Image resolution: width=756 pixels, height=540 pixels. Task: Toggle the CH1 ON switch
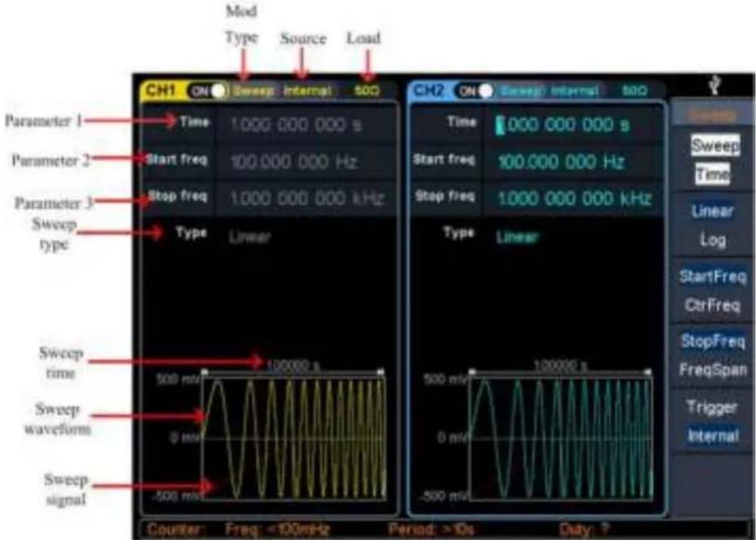tap(207, 91)
